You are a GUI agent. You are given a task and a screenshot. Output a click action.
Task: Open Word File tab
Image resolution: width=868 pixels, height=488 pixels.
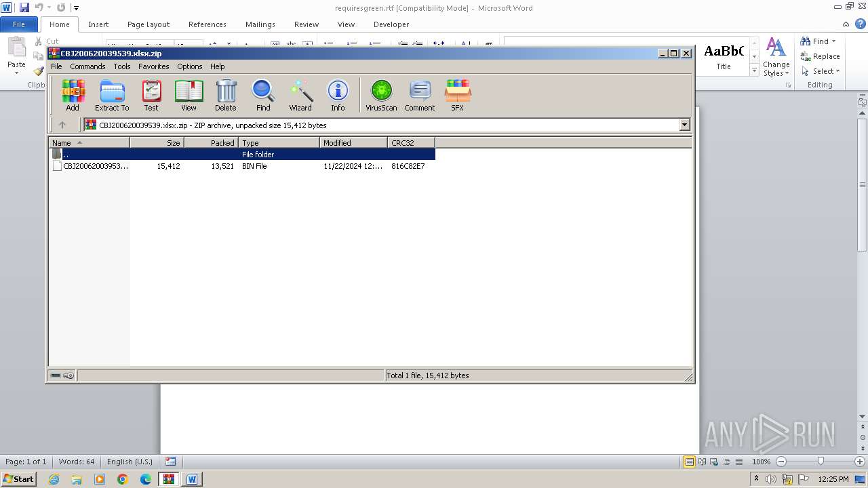click(19, 24)
